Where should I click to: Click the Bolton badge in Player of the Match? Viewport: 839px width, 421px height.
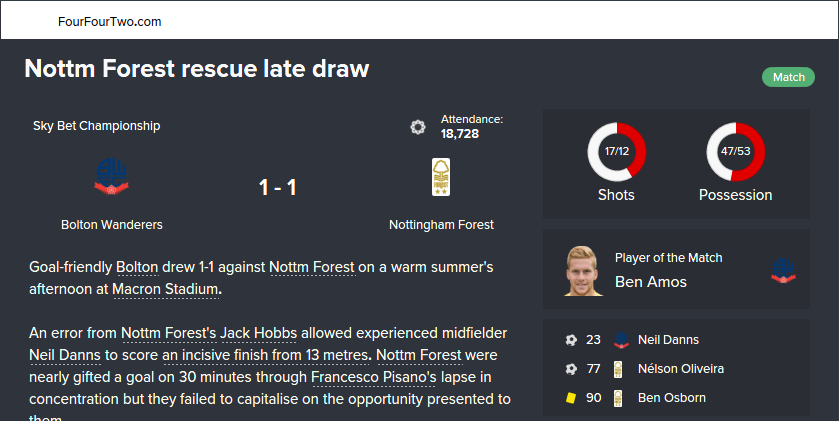click(782, 270)
